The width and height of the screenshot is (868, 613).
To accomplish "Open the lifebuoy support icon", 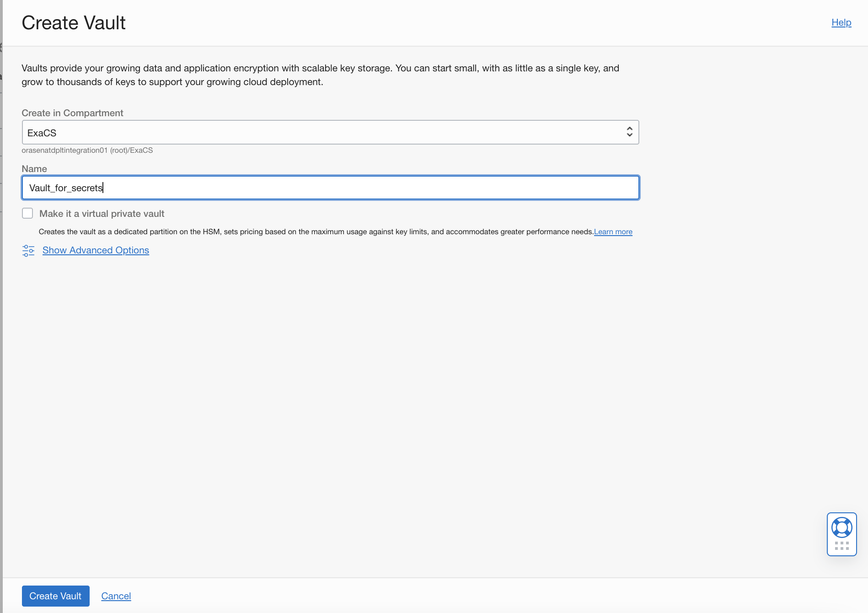I will [841, 527].
